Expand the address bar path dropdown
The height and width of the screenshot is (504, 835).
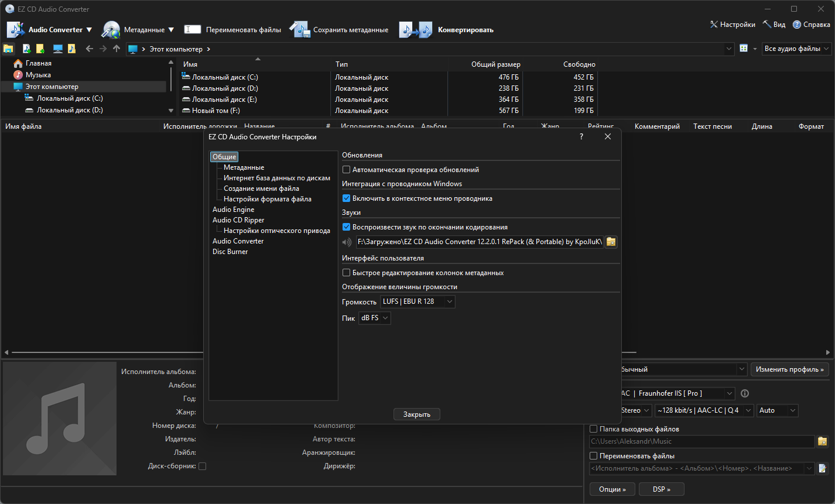coord(729,49)
